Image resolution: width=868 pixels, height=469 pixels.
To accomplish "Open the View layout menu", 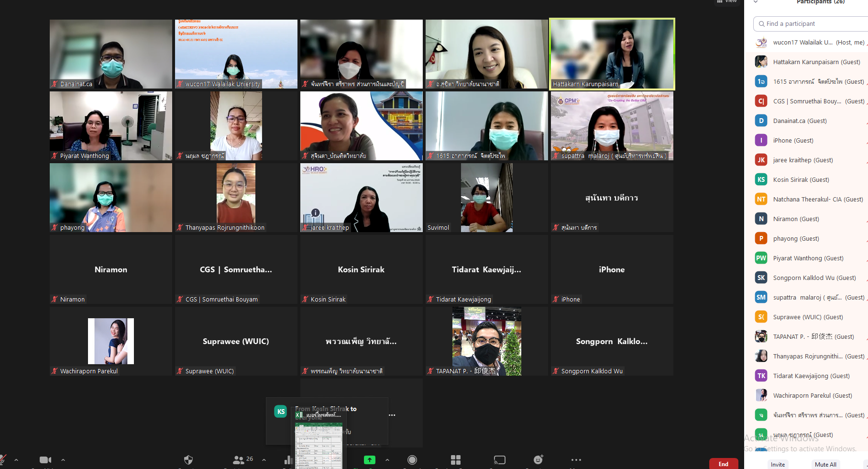I will (726, 1).
